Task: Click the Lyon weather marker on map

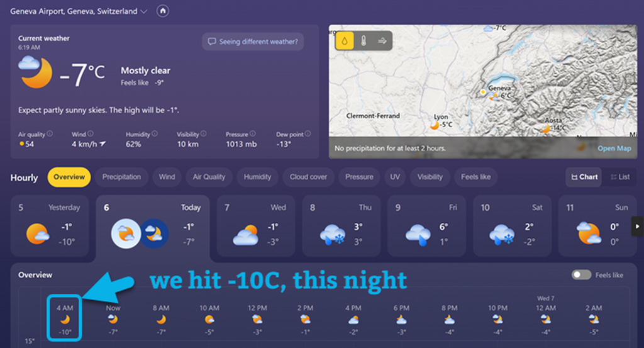Action: point(435,124)
